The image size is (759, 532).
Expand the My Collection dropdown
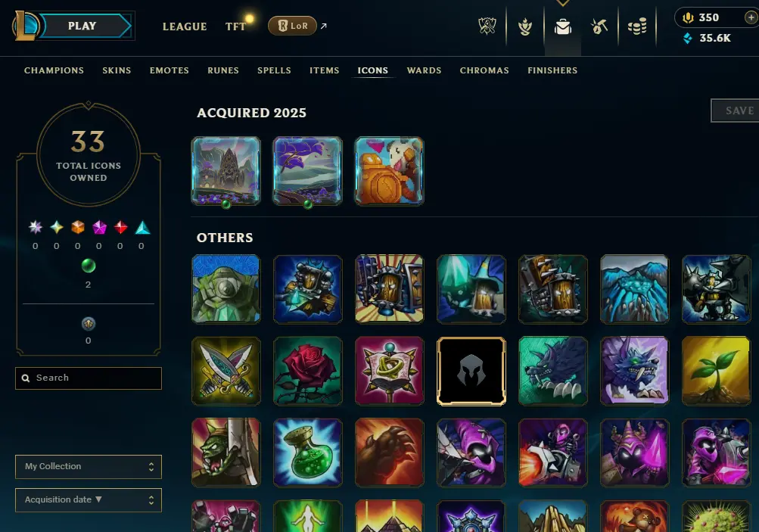(x=88, y=467)
